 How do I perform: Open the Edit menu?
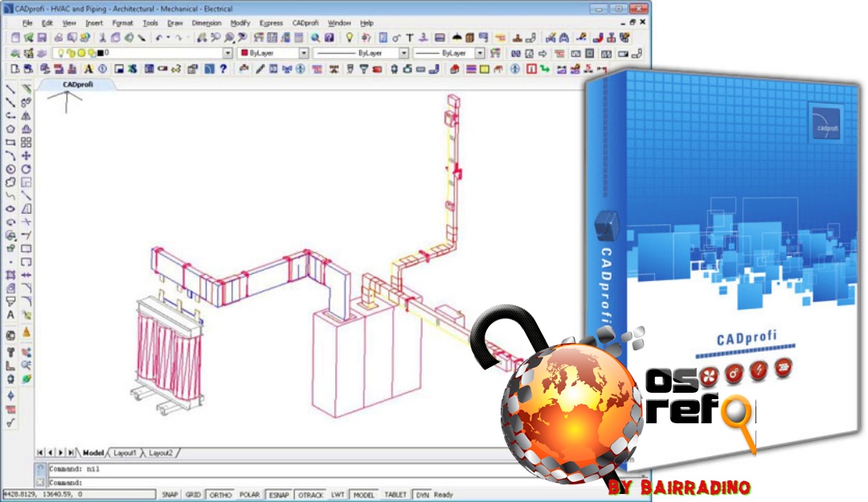47,23
